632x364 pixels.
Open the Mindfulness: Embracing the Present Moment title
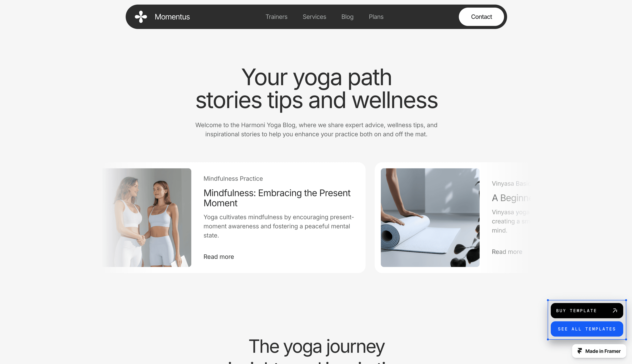tap(277, 198)
